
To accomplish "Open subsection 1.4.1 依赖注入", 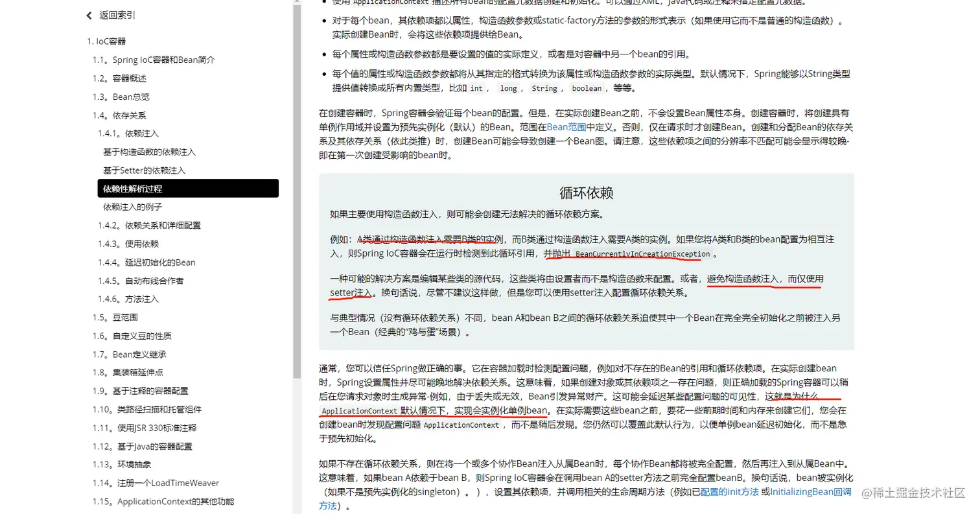I will coord(128,134).
